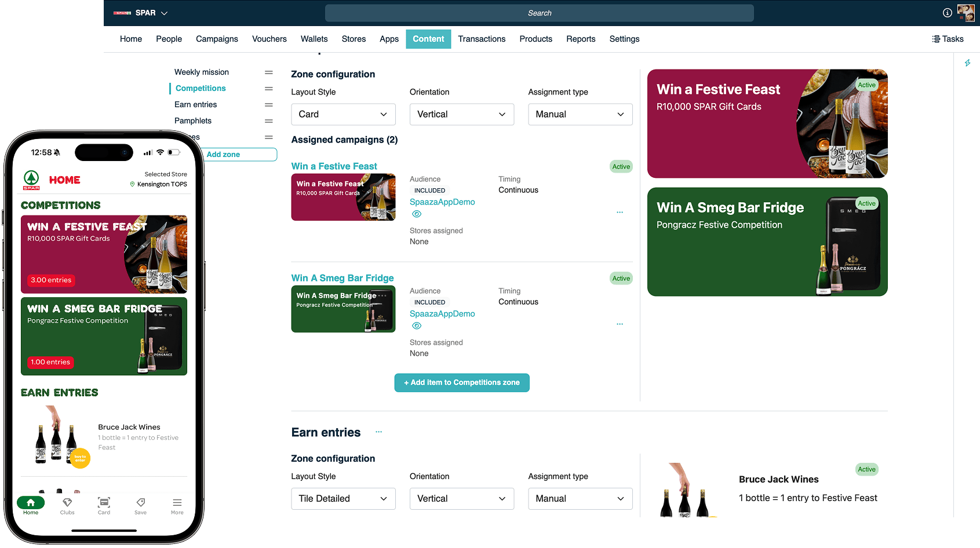The width and height of the screenshot is (980, 548).
Task: Open Win a Festive Feast campaign link
Action: click(334, 166)
